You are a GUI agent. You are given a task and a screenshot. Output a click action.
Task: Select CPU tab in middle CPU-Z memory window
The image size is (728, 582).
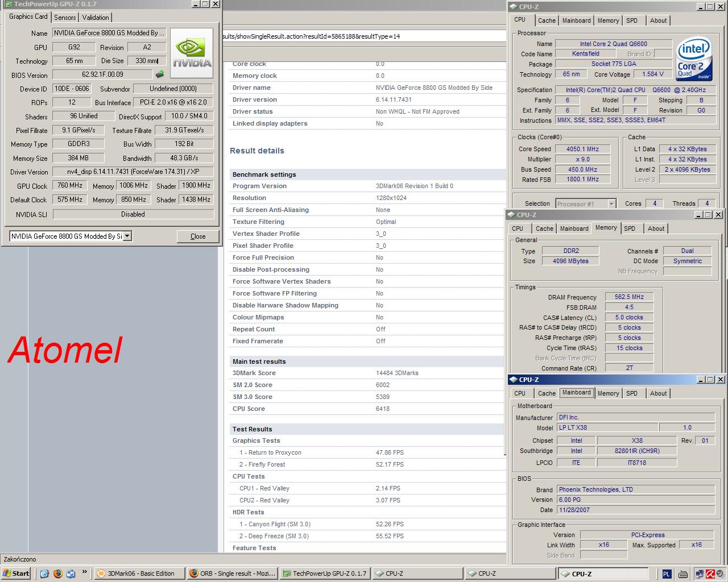[518, 228]
